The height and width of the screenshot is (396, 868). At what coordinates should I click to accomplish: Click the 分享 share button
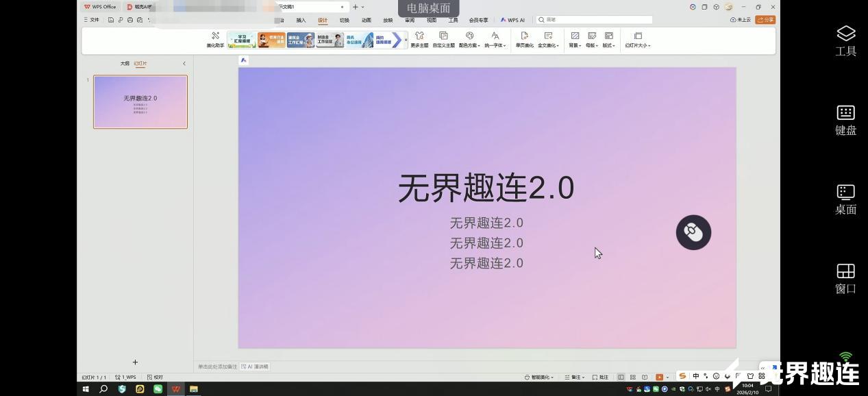click(x=766, y=20)
